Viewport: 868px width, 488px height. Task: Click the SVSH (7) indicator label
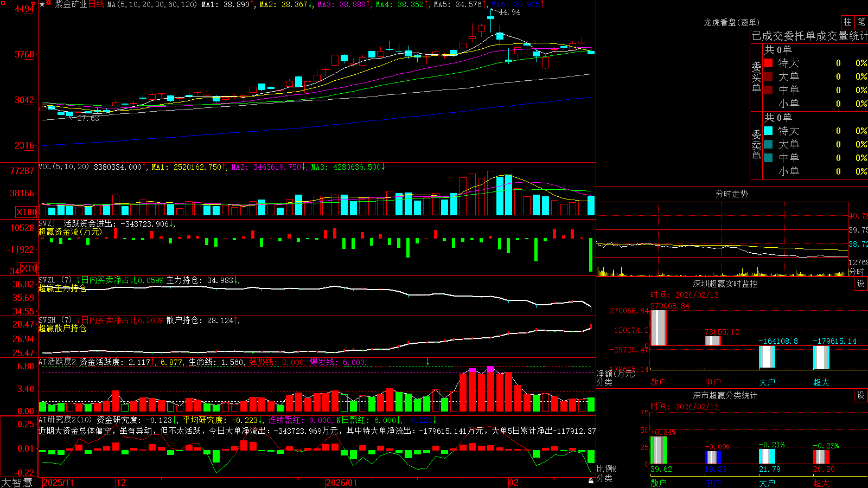(x=55, y=320)
